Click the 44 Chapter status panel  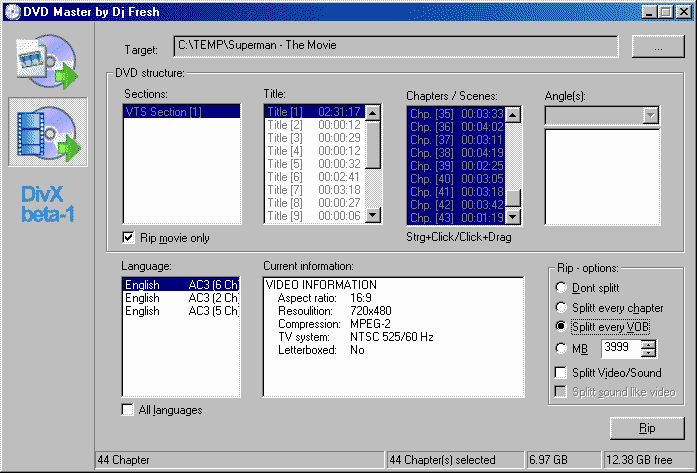click(240, 460)
